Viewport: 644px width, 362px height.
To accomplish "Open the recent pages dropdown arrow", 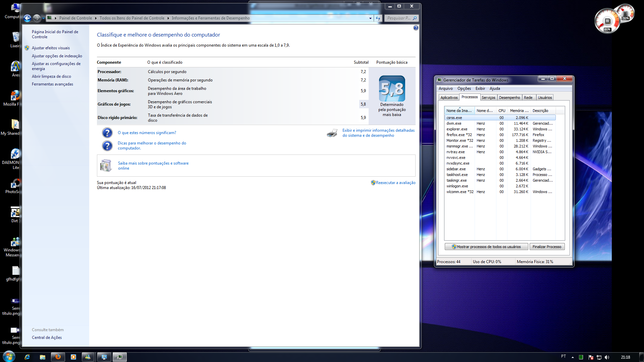I will click(43, 18).
